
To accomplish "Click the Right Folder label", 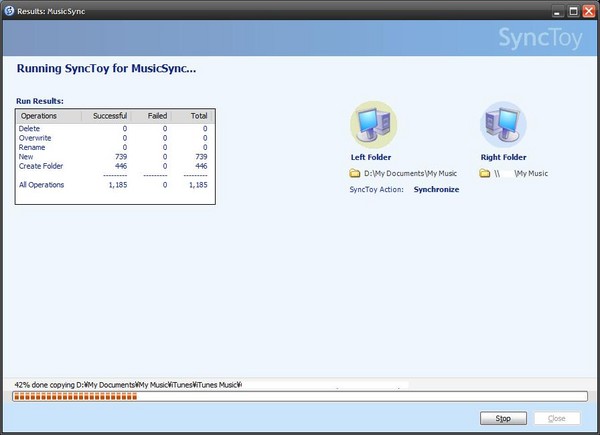I will click(504, 157).
